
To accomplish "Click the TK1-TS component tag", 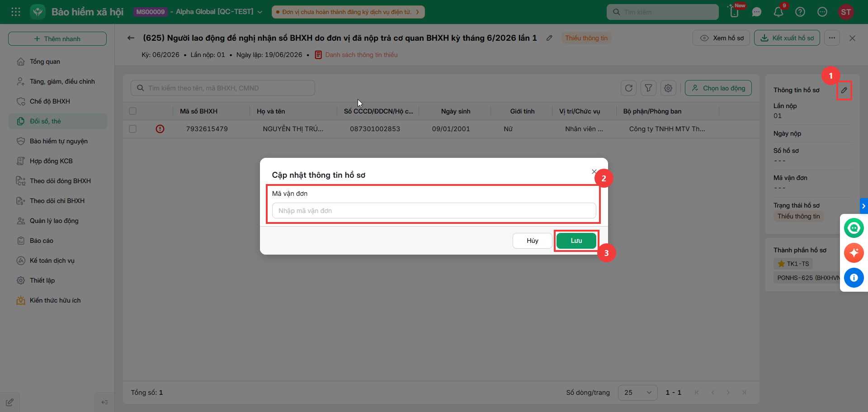I will 793,264.
